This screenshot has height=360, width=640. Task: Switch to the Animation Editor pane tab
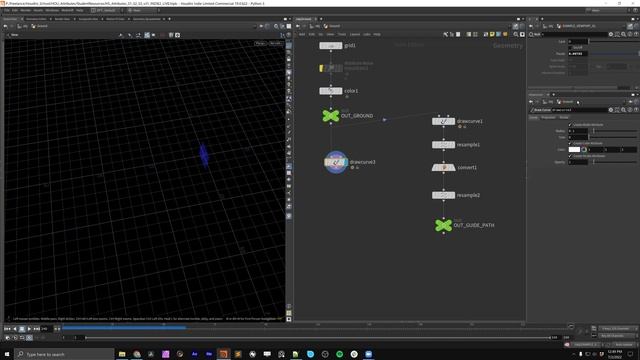[36, 19]
